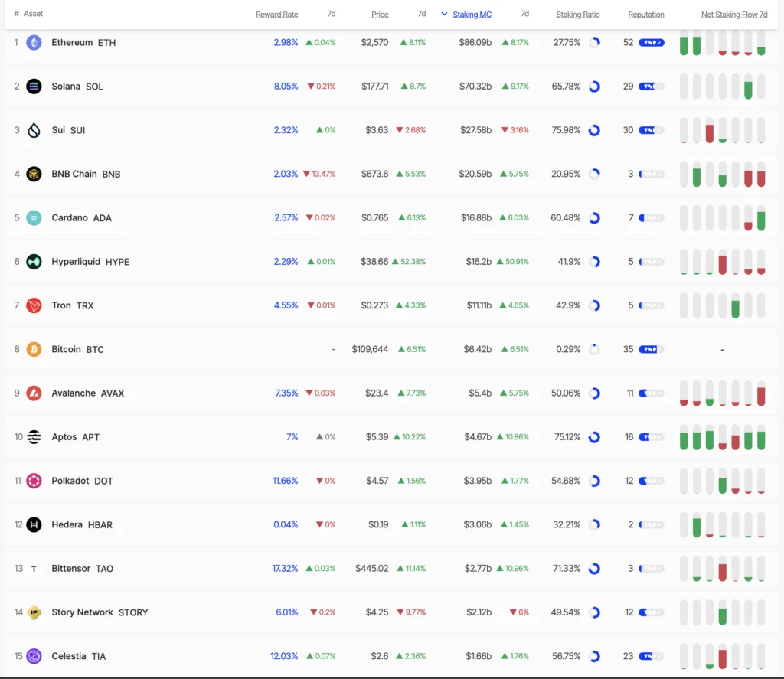
Task: Click Bitcoin's $109,644 price
Action: 370,350
